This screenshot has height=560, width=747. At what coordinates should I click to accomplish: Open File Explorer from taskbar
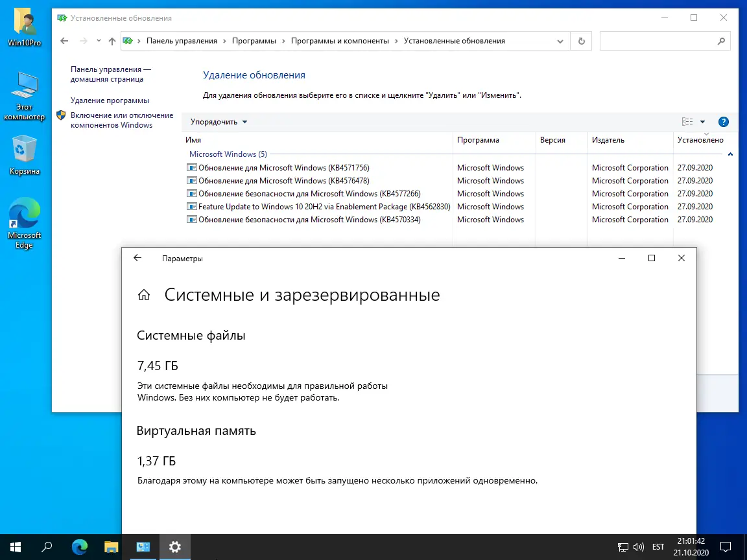click(x=111, y=546)
